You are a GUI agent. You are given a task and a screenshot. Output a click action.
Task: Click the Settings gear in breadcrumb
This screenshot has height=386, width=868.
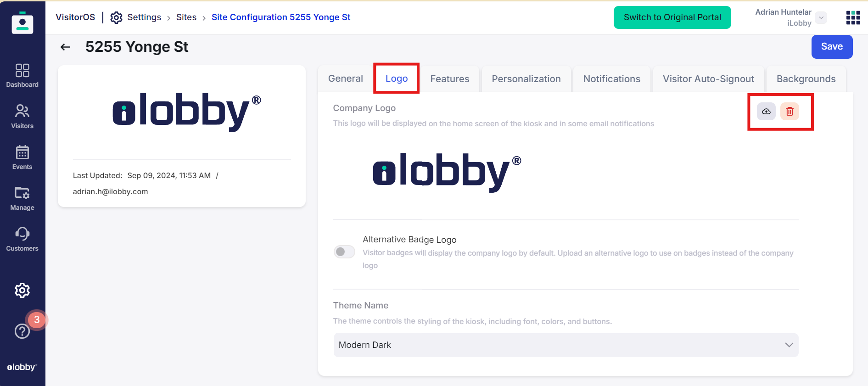[x=116, y=17]
